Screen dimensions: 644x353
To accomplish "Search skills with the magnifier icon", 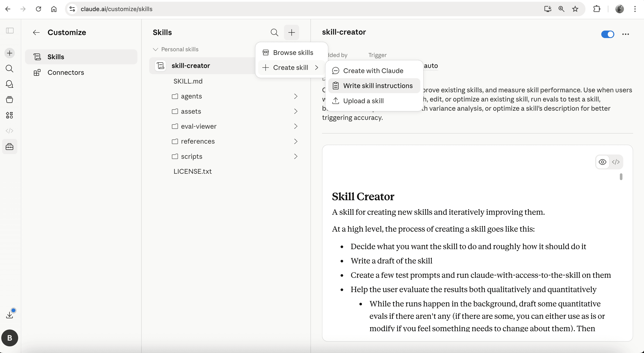I will pyautogui.click(x=275, y=32).
